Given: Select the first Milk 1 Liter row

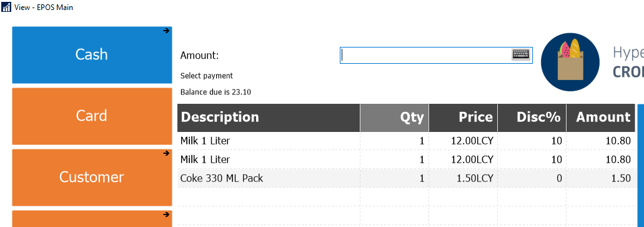Looking at the screenshot, I should click(406, 141).
